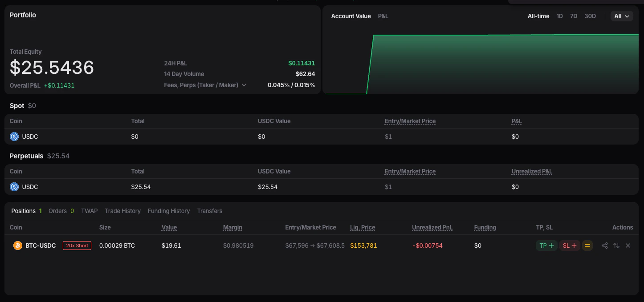644x302 pixels.
Task: Select the 1D chart range
Action: coord(560,16)
